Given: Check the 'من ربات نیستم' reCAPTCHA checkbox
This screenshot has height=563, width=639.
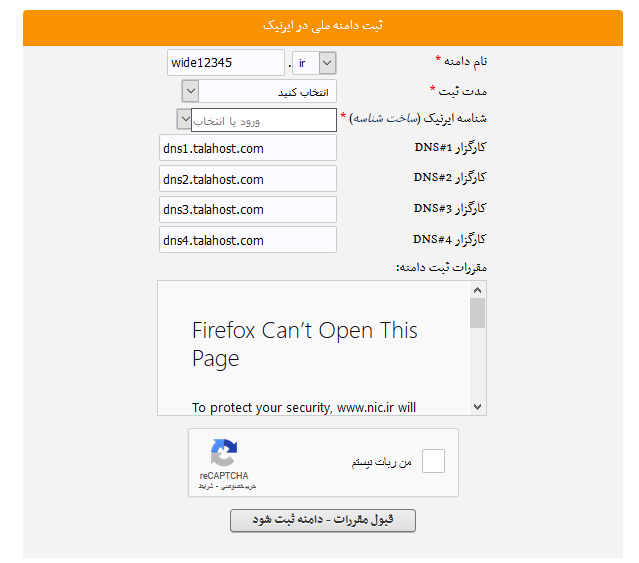Looking at the screenshot, I should click(433, 462).
